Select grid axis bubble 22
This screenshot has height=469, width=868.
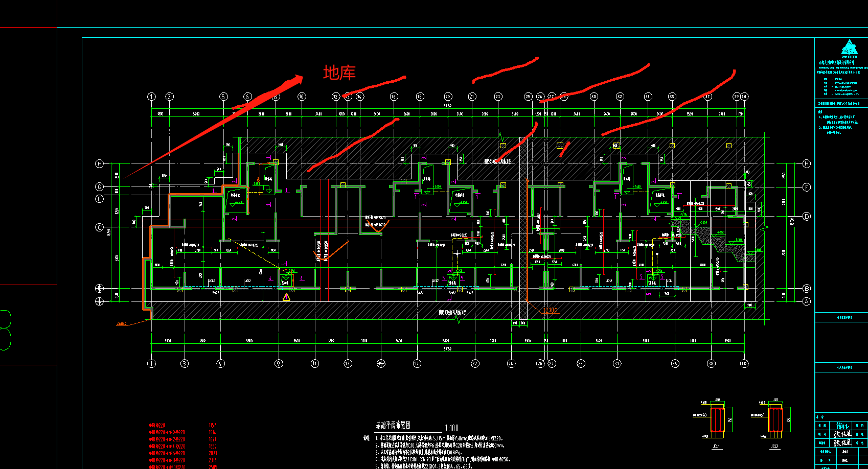(475, 364)
